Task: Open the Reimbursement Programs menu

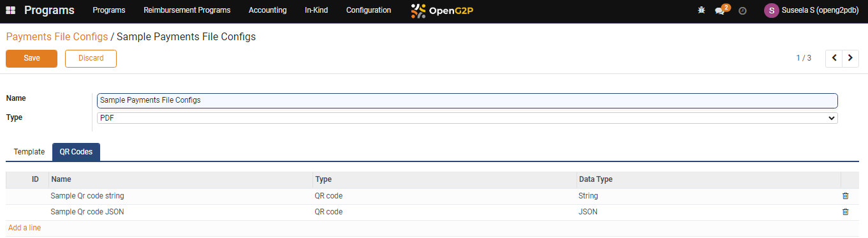Action: (x=187, y=10)
